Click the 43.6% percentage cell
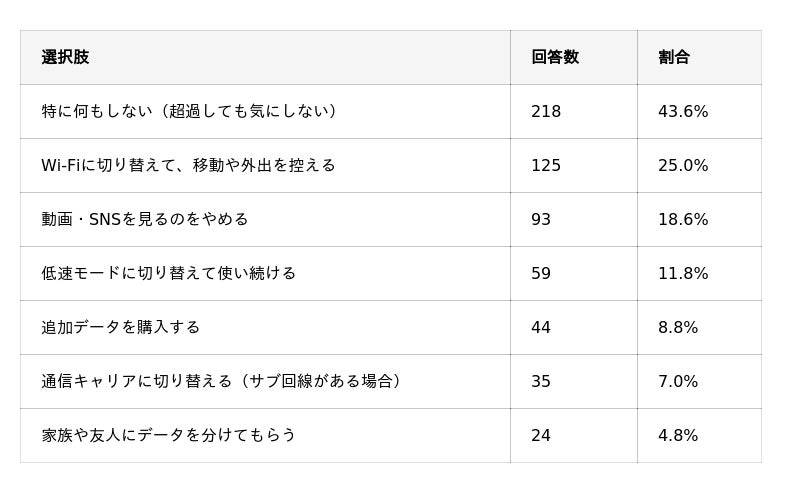This screenshot has width=800, height=493. point(683,111)
